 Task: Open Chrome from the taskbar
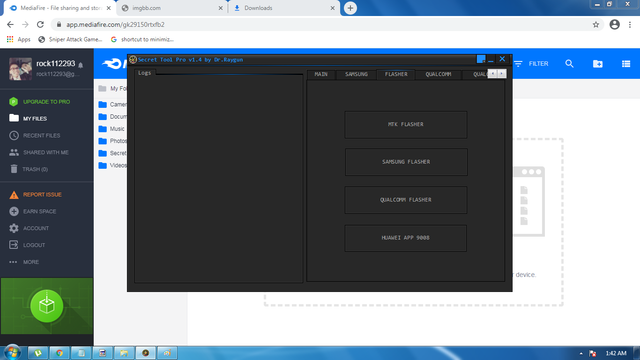60,353
